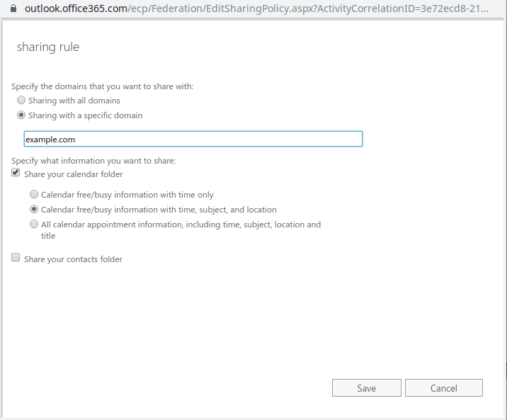Click the 'Share your calendar folder' label text
This screenshot has height=420, width=507.
tap(74, 174)
